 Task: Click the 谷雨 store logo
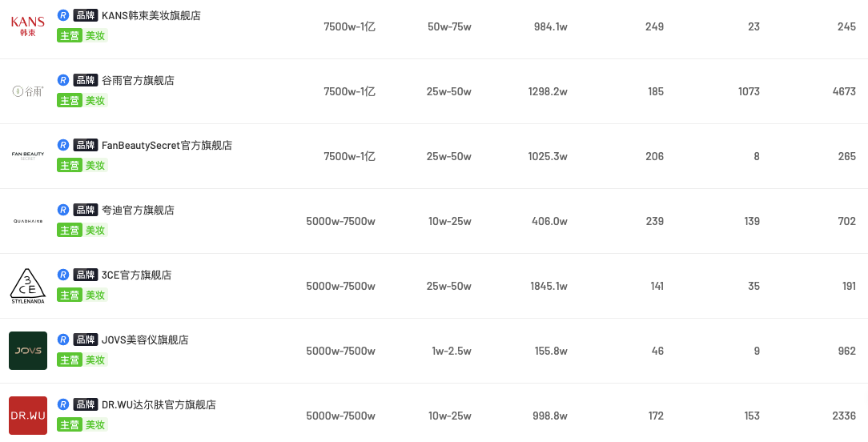[x=28, y=91]
